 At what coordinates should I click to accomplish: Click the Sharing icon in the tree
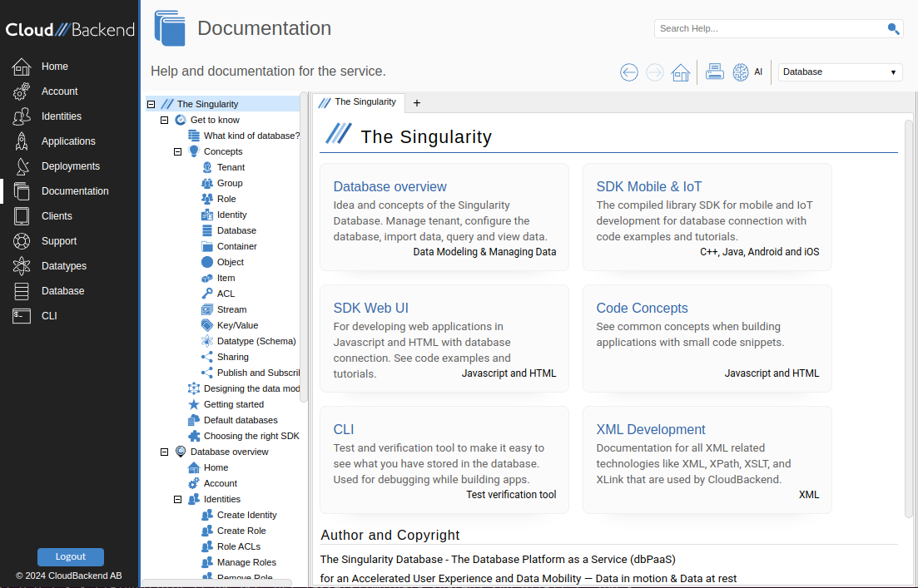point(207,357)
